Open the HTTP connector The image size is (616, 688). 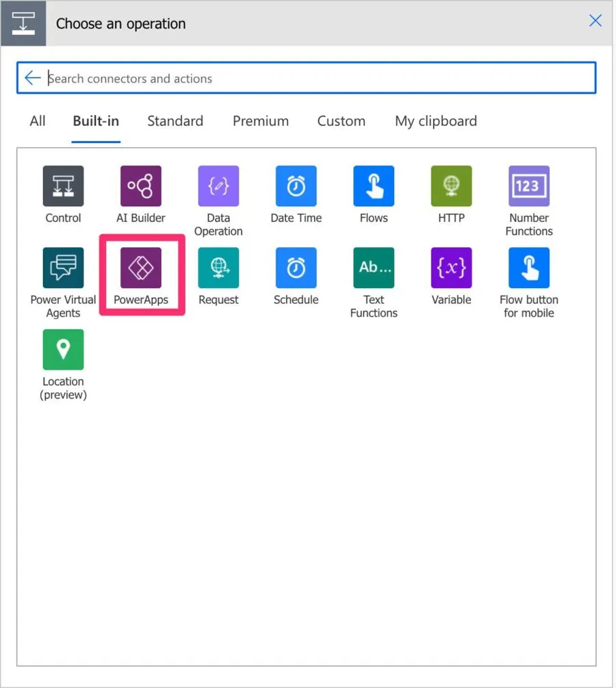point(451,186)
